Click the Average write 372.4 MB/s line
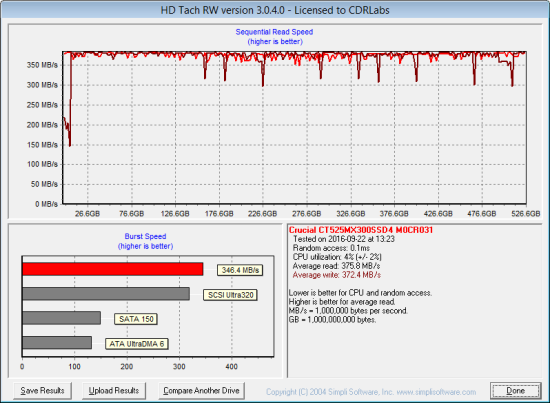Screen dimensions: 550x403 point(337,275)
